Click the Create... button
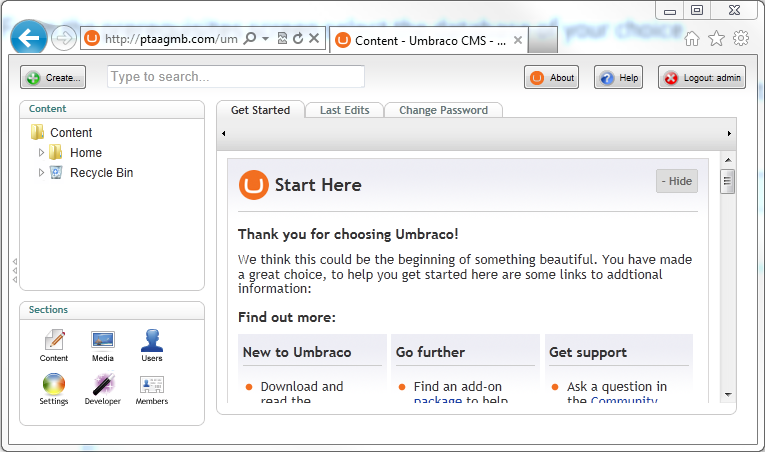Image resolution: width=765 pixels, height=452 pixels. click(x=53, y=77)
